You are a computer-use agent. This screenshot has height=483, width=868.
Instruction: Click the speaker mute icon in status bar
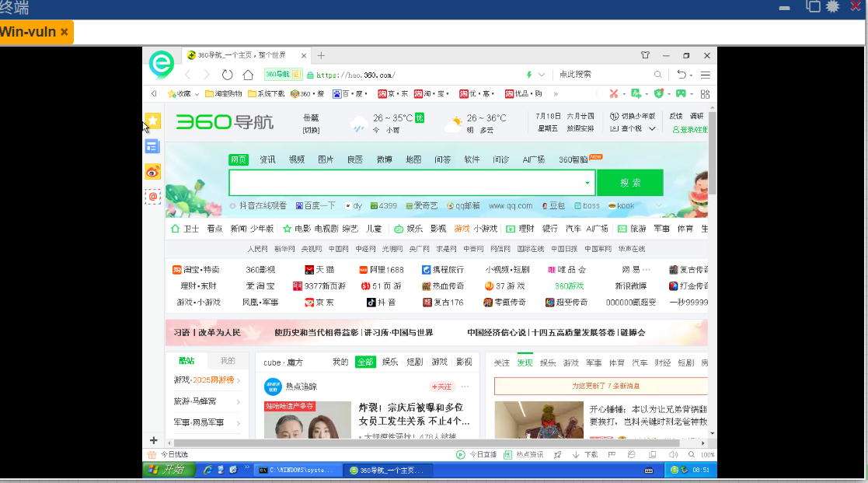[673, 455]
